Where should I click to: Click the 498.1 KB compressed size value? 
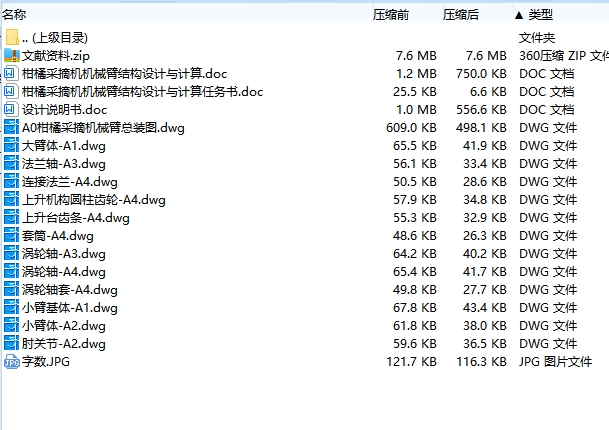(481, 127)
